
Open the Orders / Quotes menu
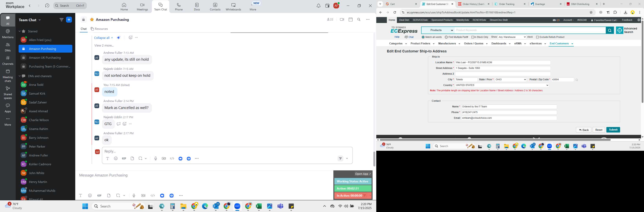[475, 44]
